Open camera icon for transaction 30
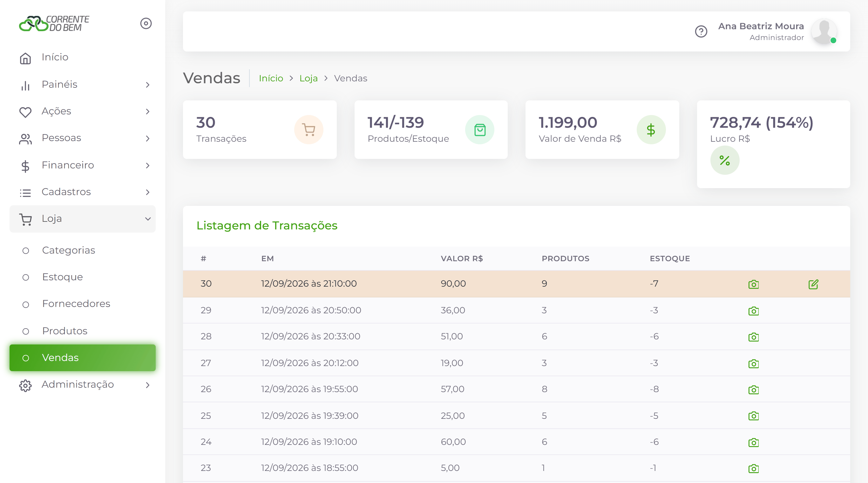Screen dimensions: 868x483 (753, 284)
